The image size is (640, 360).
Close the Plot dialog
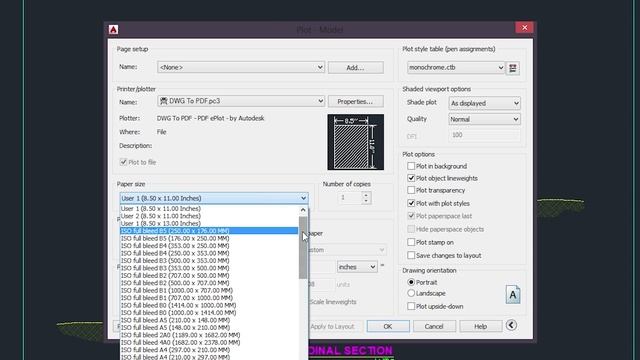pos(524,27)
